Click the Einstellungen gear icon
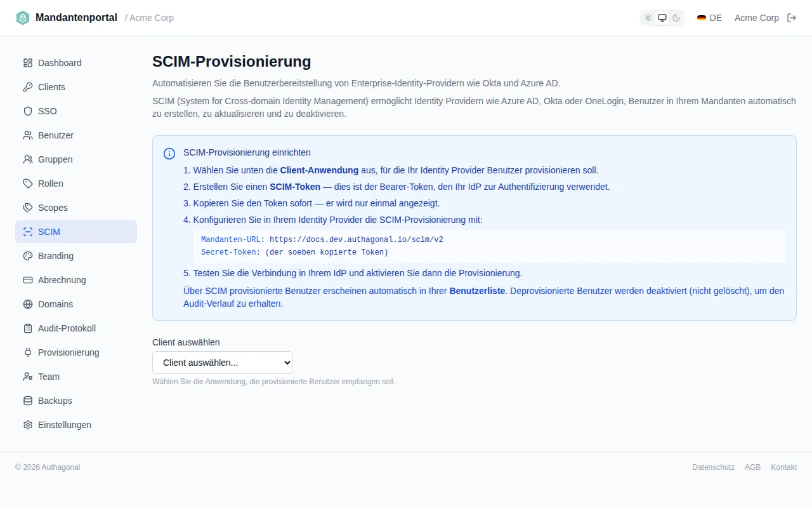 click(x=28, y=425)
